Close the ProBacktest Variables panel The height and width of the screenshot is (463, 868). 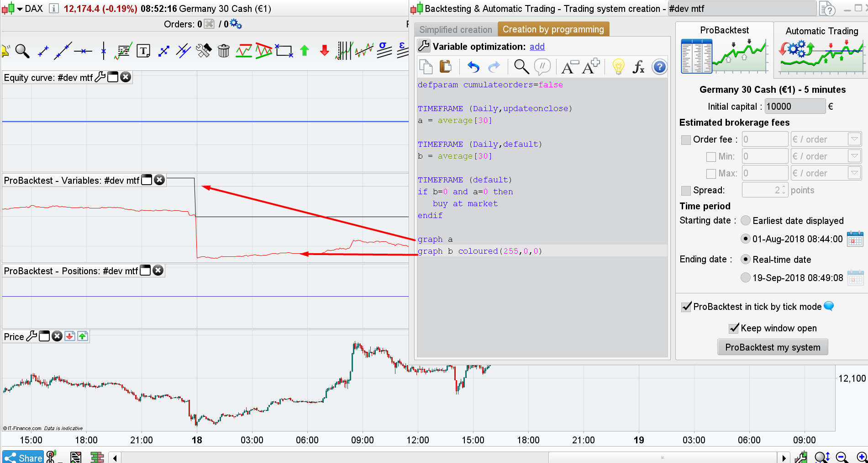point(159,180)
